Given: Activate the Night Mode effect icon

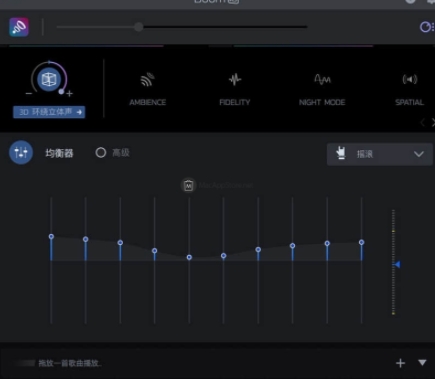Looking at the screenshot, I should (322, 79).
